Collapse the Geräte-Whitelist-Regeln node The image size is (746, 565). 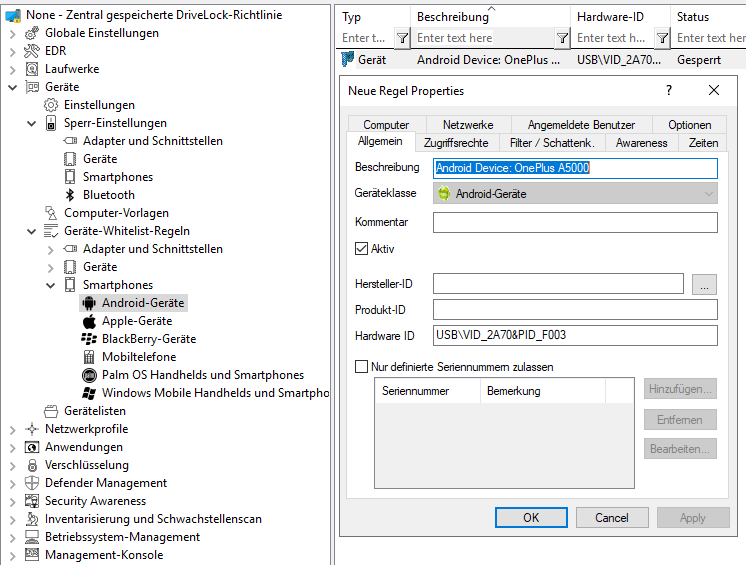32,232
